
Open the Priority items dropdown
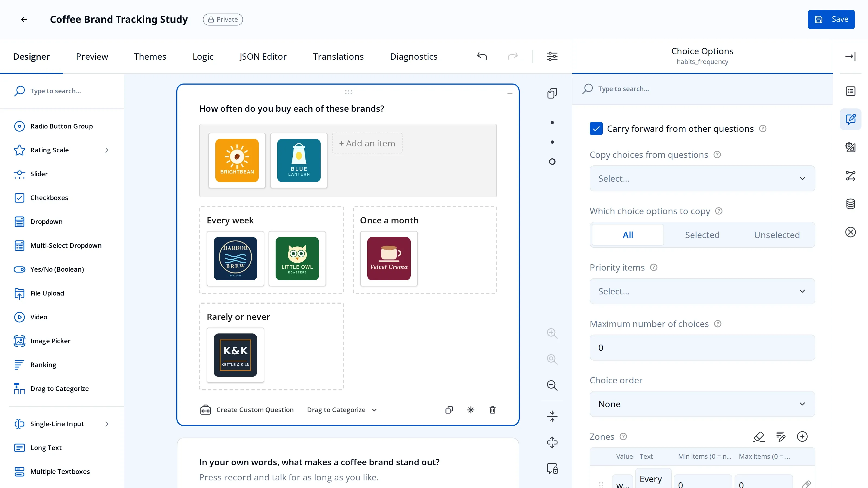[702, 291]
